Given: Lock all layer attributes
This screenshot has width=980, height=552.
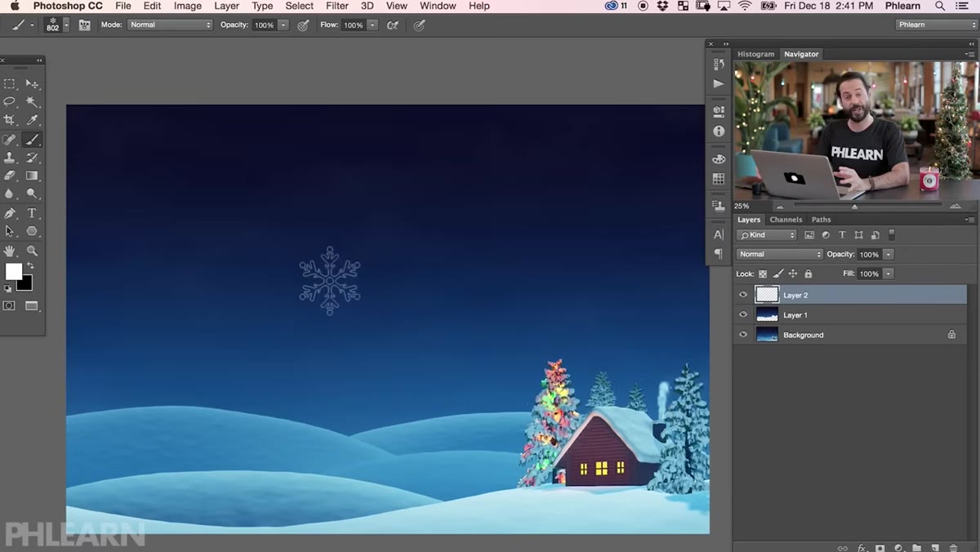Looking at the screenshot, I should 808,274.
